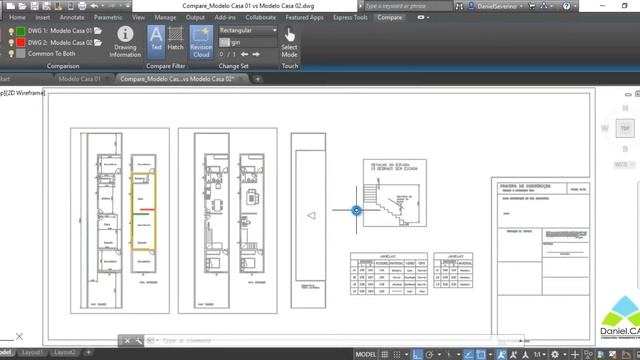
Task: Toggle polar tracking in status bar
Action: [429, 354]
